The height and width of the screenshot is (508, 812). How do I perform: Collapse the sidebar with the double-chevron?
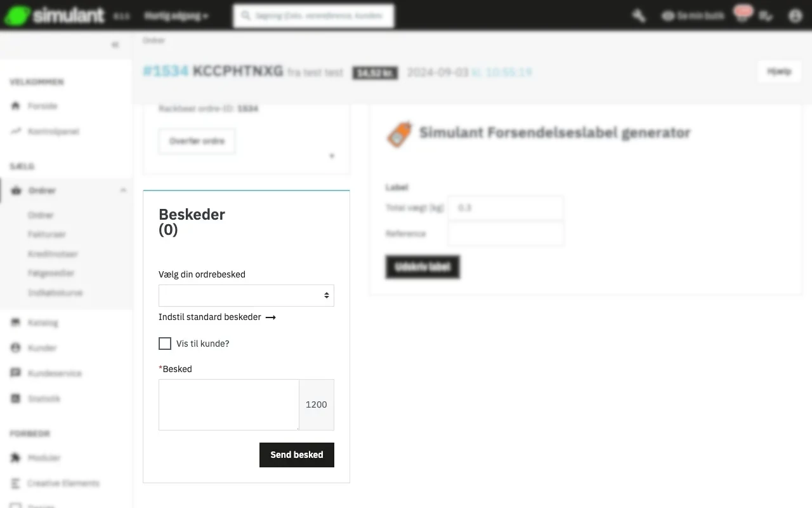pos(115,44)
